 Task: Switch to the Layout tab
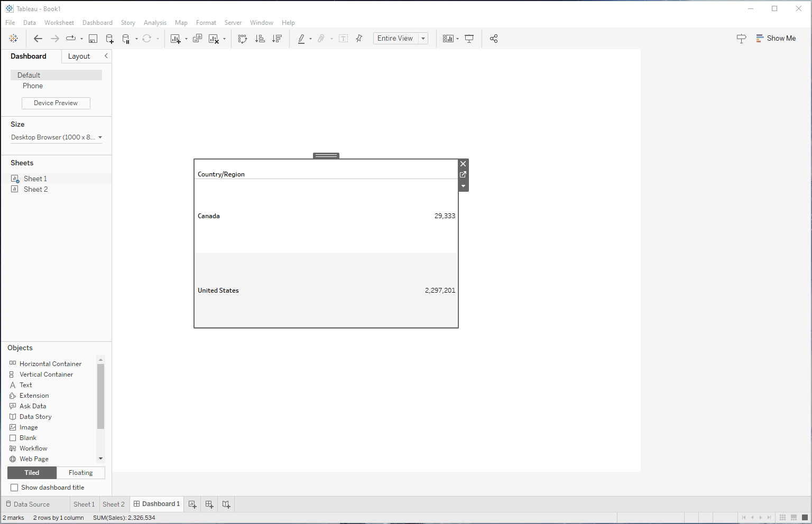[x=79, y=57]
